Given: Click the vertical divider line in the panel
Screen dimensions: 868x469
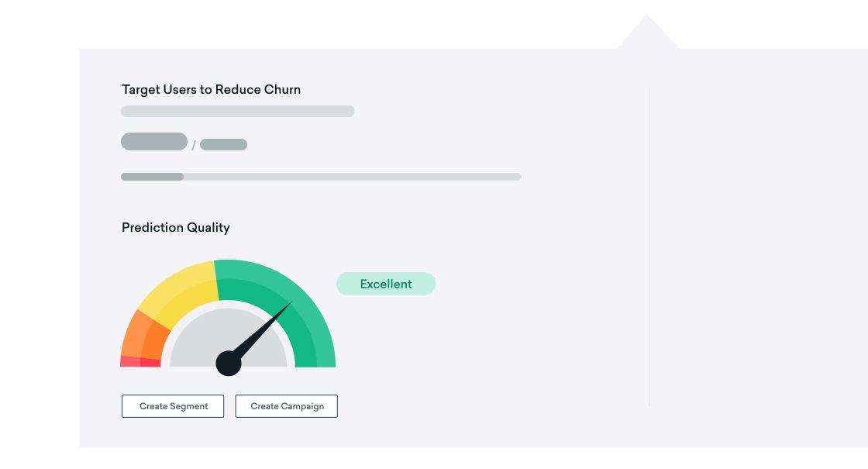Looking at the screenshot, I should click(x=649, y=247).
